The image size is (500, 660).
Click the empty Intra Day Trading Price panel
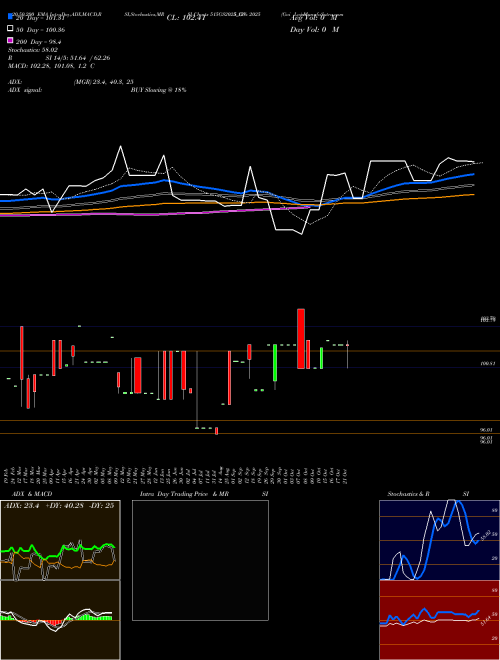click(200, 560)
